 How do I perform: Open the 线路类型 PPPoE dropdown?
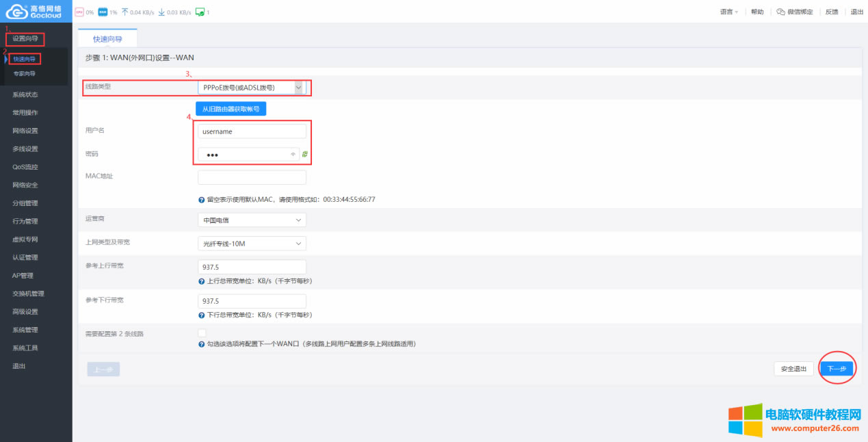point(251,87)
